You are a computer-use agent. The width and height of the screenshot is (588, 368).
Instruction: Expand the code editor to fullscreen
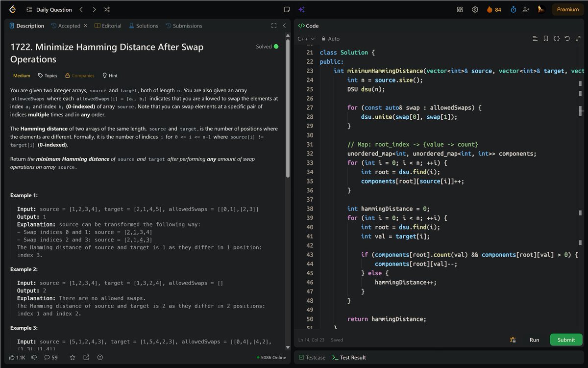[x=578, y=39]
